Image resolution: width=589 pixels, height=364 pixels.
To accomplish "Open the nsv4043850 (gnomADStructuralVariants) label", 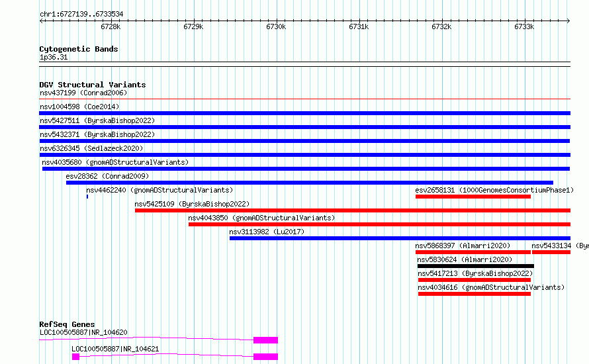I will click(261, 218).
